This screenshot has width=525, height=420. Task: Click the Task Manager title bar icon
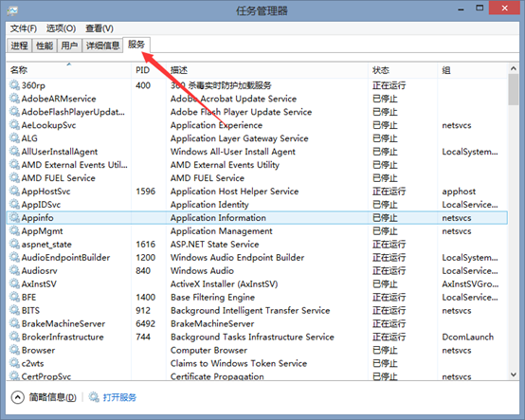pos(12,10)
